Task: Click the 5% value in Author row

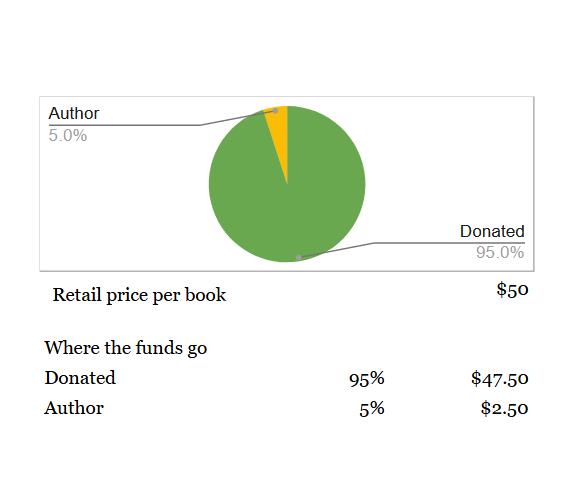Action: tap(372, 409)
